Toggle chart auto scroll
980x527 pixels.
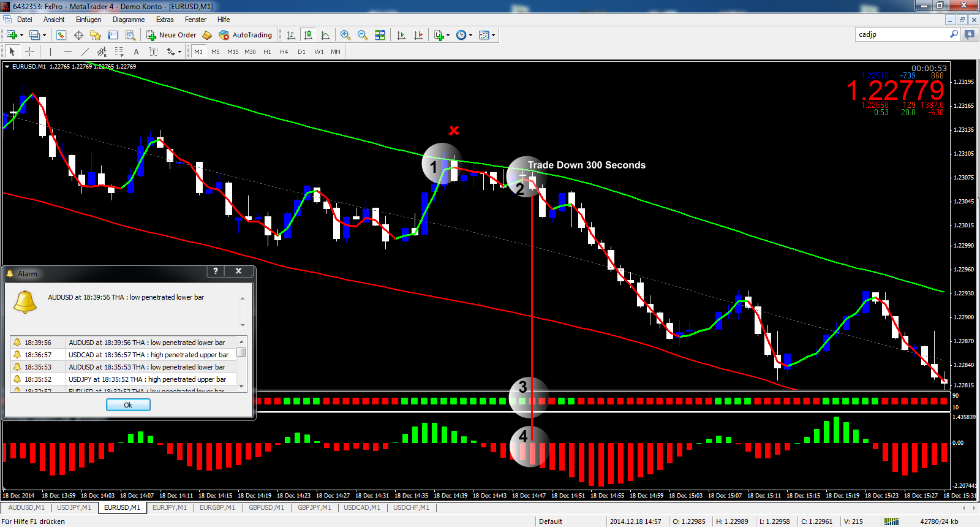point(401,35)
